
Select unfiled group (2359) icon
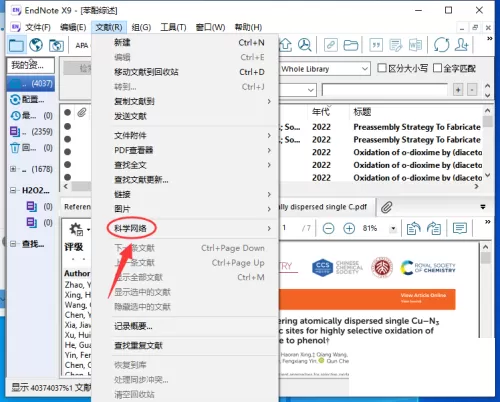(x=15, y=132)
